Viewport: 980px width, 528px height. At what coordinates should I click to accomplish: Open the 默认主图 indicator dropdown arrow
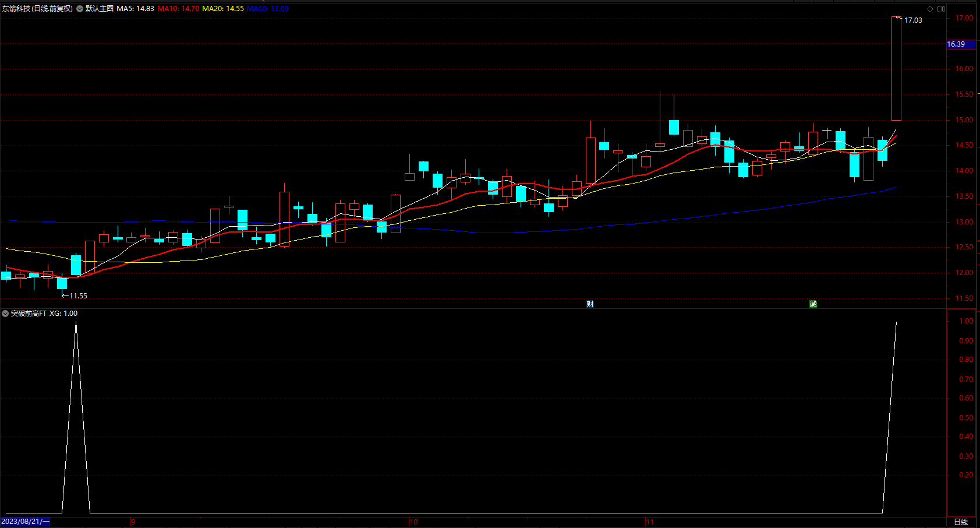[80, 9]
